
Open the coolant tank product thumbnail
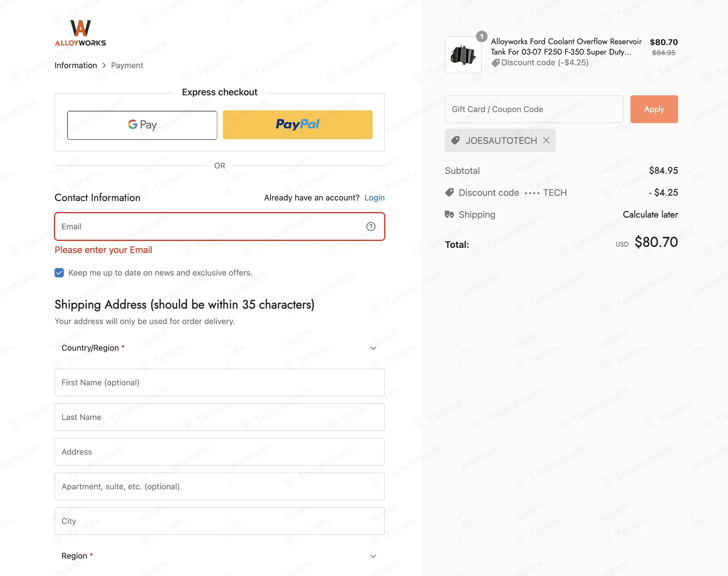click(x=463, y=55)
